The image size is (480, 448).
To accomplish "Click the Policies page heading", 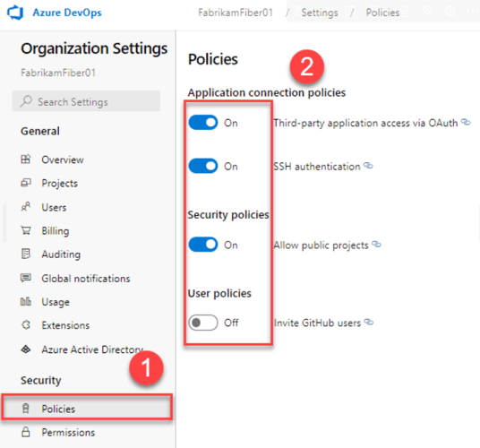I will coord(213,59).
